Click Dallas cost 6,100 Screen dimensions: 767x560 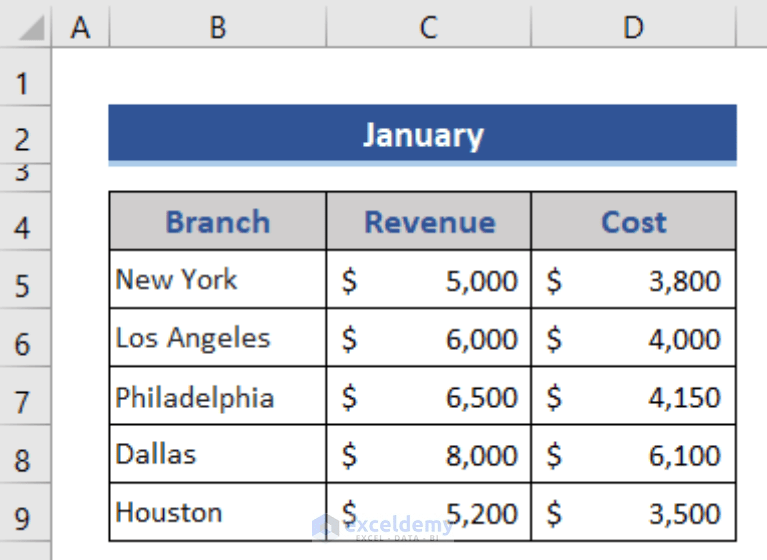coord(633,454)
